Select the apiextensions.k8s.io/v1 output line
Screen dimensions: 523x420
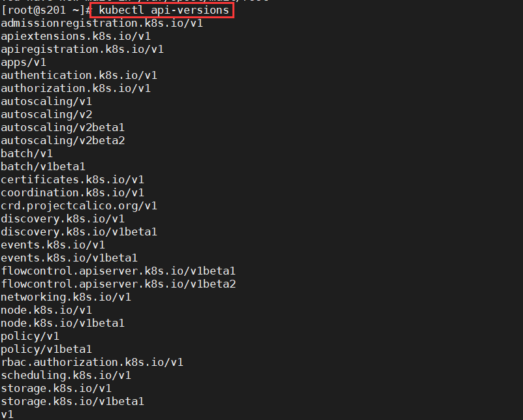point(76,37)
